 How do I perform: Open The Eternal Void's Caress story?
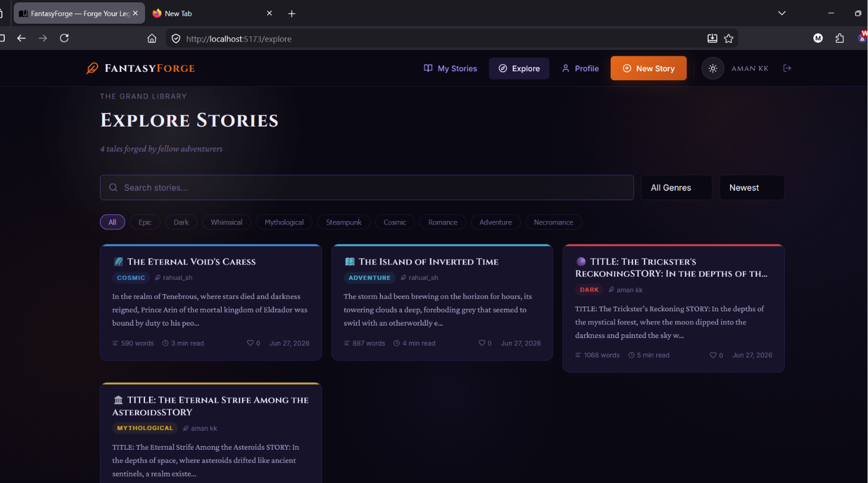coord(191,261)
